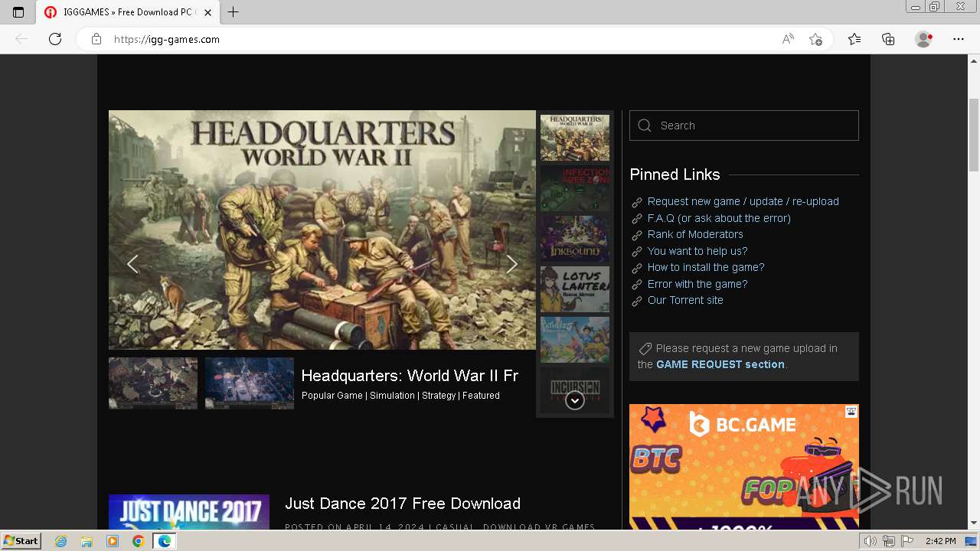Select the IGGGAMES browser tab
Viewport: 980px width, 551px height.
(x=128, y=12)
